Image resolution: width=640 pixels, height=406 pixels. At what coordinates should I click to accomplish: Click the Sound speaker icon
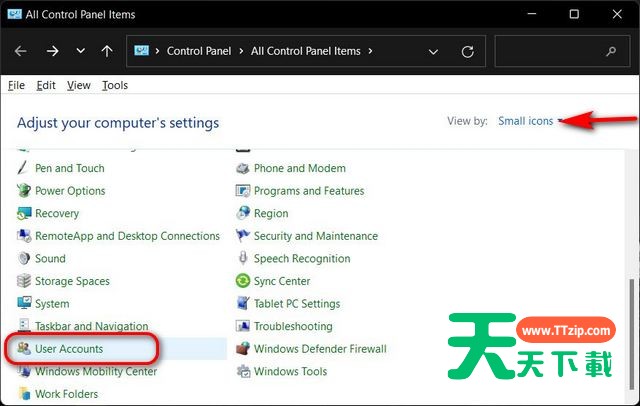coord(24,258)
